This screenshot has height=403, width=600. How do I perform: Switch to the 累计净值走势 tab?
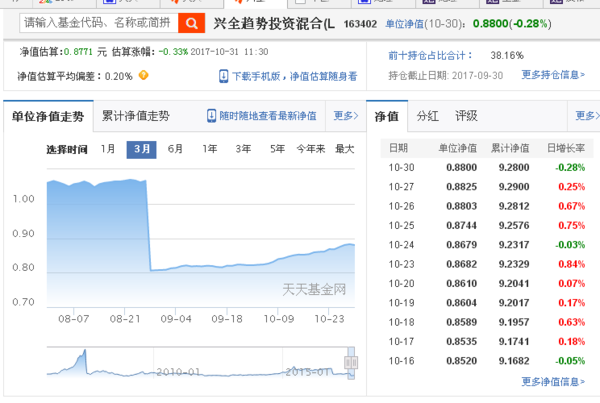click(x=135, y=116)
